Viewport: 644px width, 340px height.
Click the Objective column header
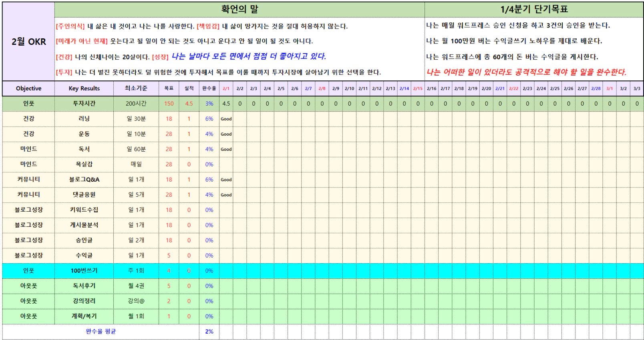point(28,88)
